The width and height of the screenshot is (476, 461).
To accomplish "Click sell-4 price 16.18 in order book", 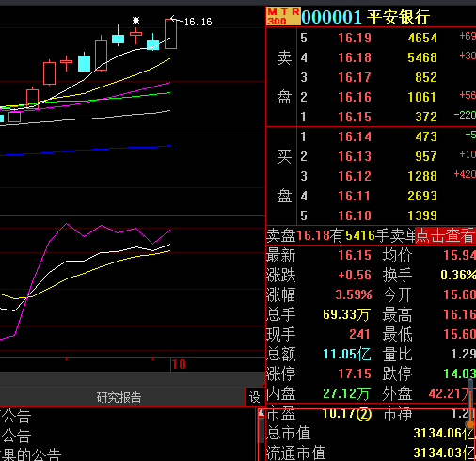I will [x=355, y=57].
